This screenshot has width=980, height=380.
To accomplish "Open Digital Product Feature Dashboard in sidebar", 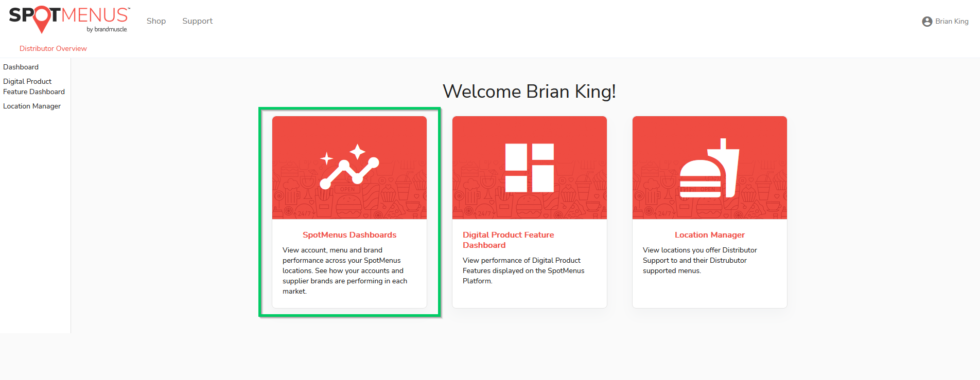I will click(x=34, y=86).
